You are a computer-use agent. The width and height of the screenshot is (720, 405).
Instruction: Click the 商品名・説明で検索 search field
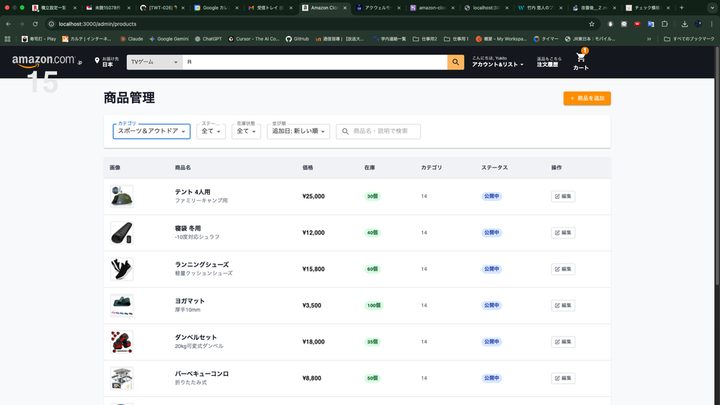384,131
